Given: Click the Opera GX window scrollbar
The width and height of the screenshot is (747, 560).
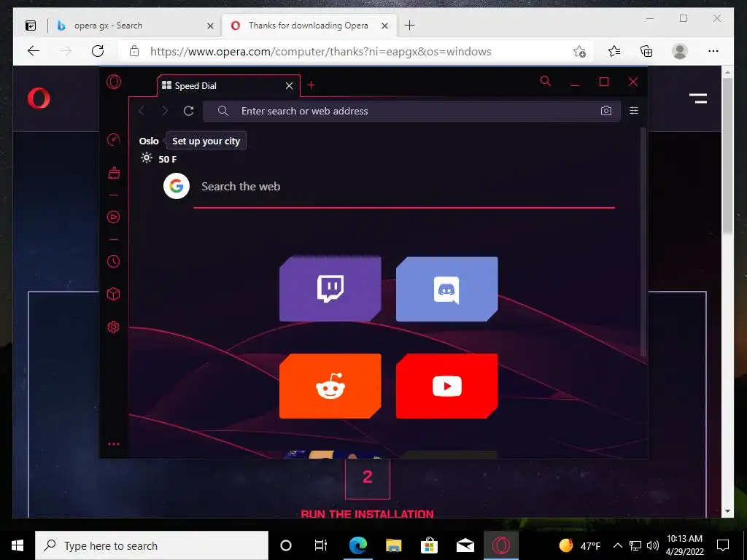Looking at the screenshot, I should (643, 242).
